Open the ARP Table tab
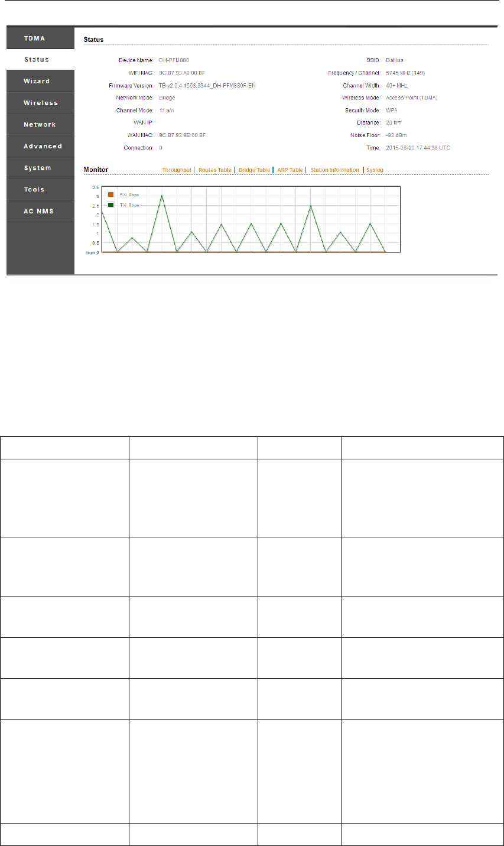This screenshot has height=846, width=504. point(290,170)
